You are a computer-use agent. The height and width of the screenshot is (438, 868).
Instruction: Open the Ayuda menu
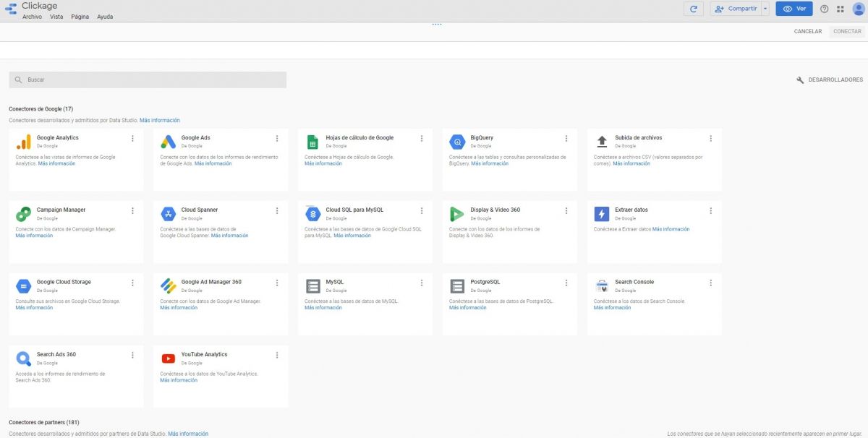[105, 16]
